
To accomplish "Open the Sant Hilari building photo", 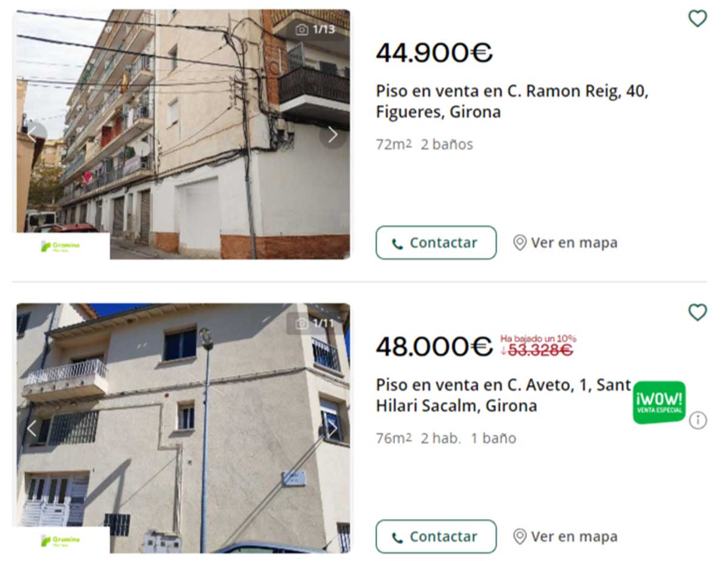I will pos(183,428).
